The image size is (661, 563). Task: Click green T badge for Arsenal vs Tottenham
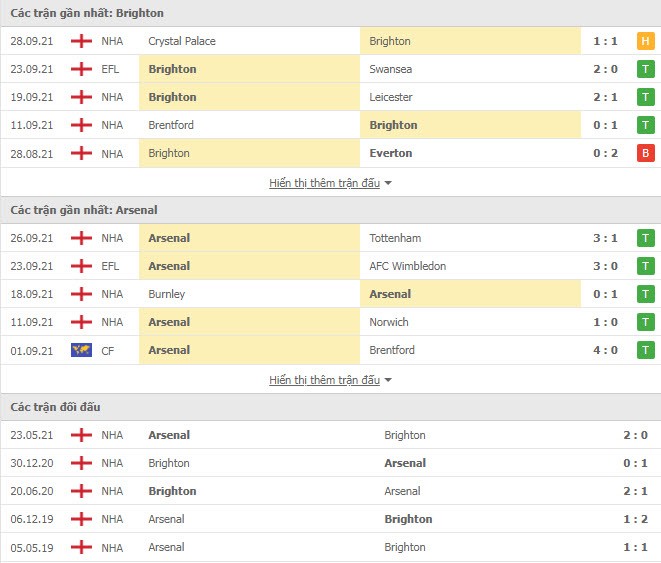pos(645,239)
